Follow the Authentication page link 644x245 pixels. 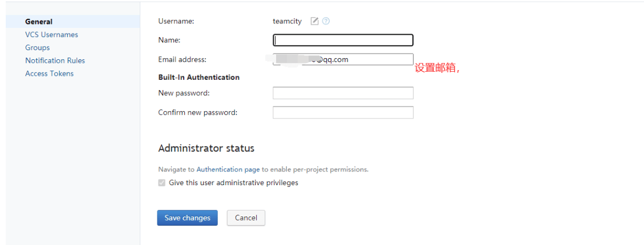pyautogui.click(x=228, y=169)
